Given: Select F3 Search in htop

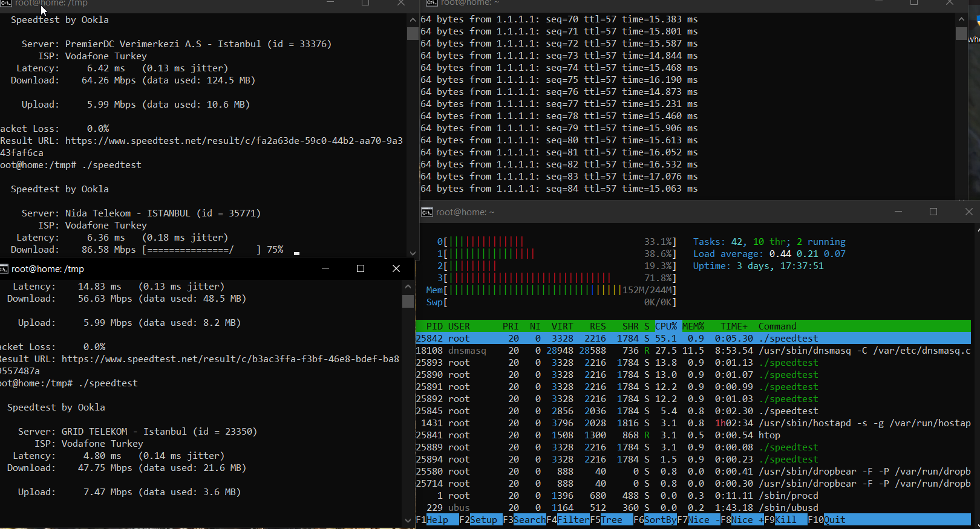Looking at the screenshot, I should [x=524, y=520].
